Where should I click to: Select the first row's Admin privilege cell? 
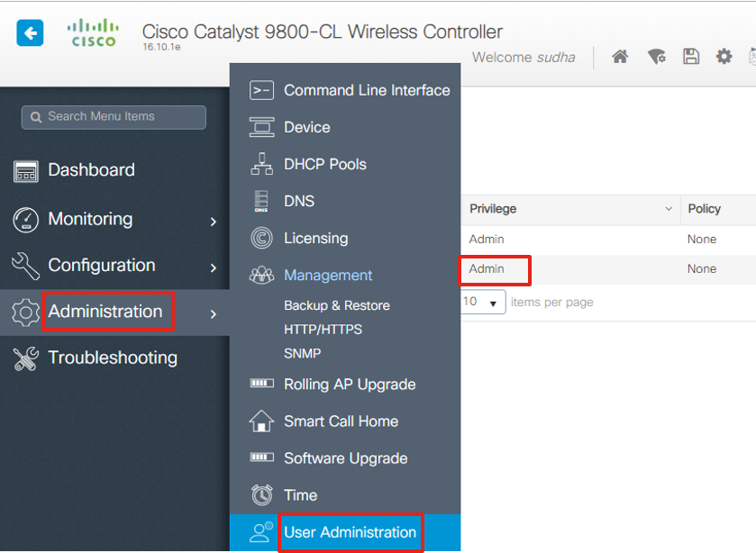point(487,240)
